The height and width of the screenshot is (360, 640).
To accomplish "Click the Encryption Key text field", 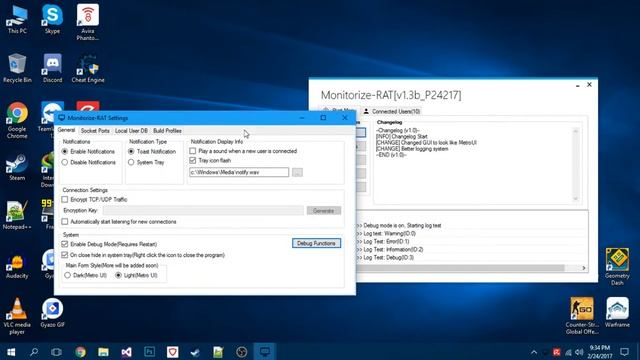I will pyautogui.click(x=203, y=211).
